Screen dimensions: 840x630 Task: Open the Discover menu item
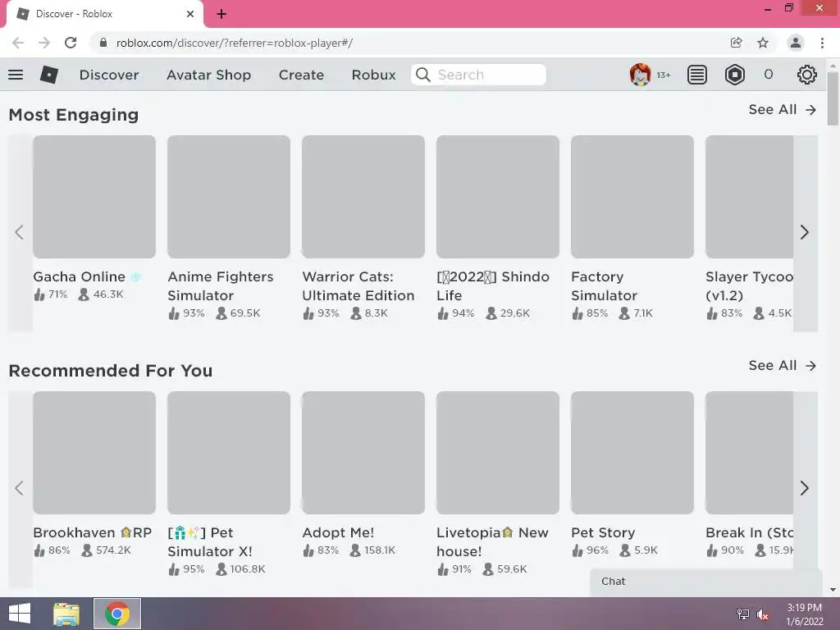pyautogui.click(x=109, y=75)
